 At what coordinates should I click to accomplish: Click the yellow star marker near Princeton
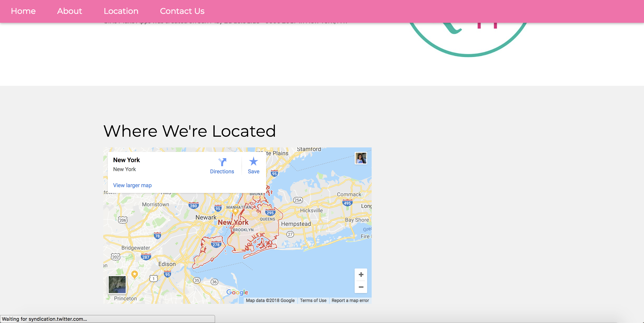coord(134,274)
